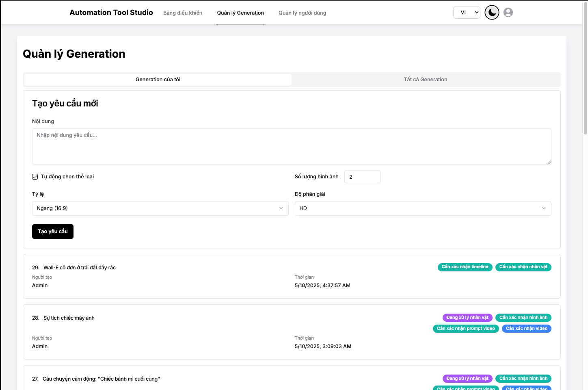Open the user profile avatar menu
The width and height of the screenshot is (588, 390).
coord(508,12)
